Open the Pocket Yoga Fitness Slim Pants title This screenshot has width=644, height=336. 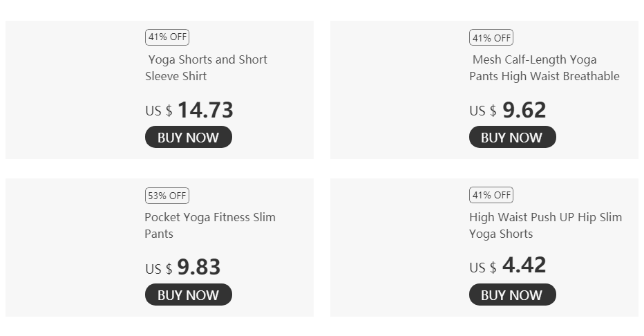click(x=210, y=225)
